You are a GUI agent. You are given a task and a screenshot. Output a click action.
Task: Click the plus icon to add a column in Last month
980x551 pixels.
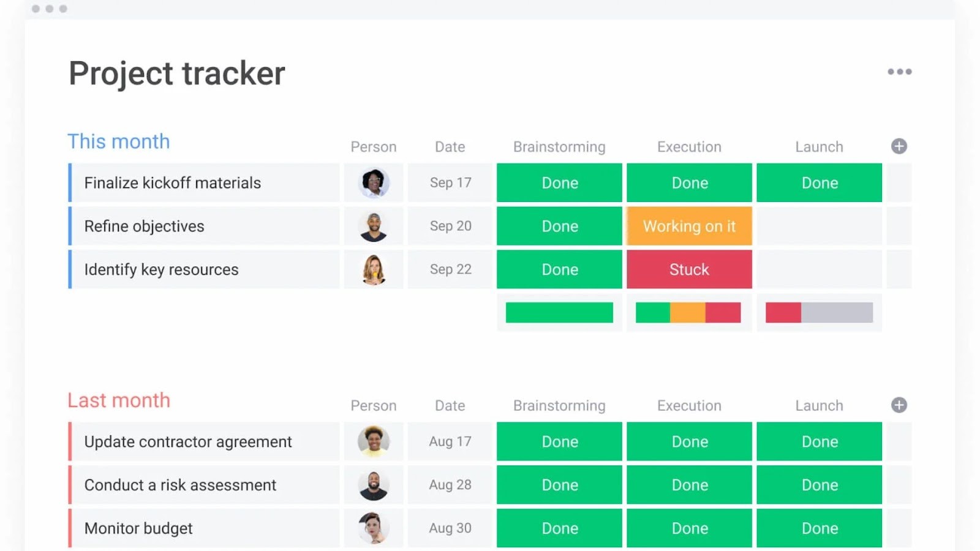point(899,405)
